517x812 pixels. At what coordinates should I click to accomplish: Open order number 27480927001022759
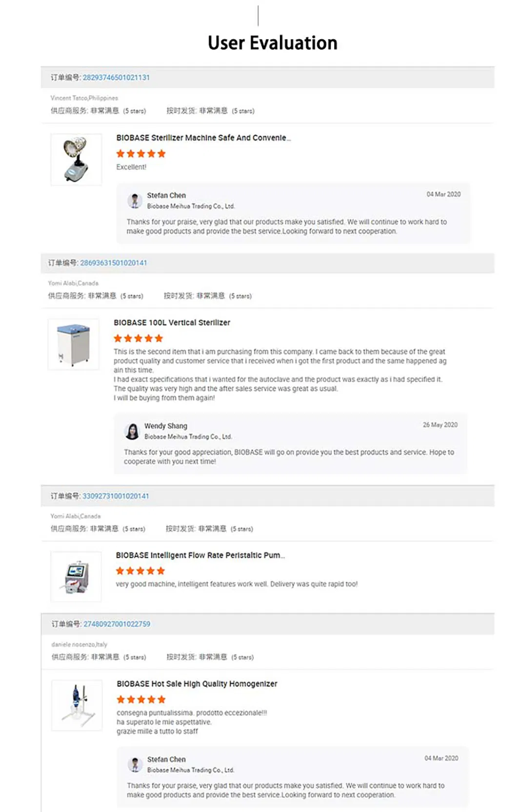coord(117,624)
